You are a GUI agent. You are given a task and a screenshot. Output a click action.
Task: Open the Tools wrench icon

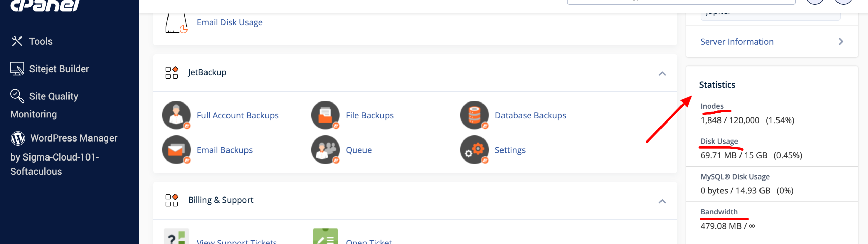click(x=17, y=41)
